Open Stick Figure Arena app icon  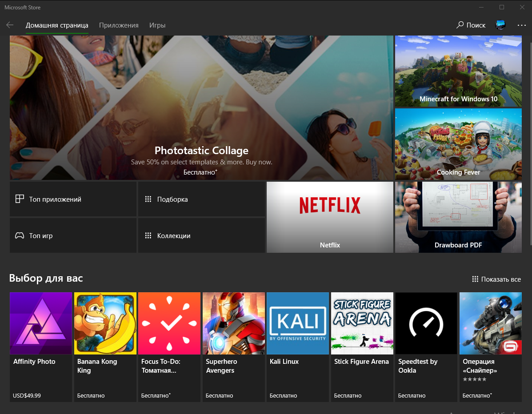362,323
